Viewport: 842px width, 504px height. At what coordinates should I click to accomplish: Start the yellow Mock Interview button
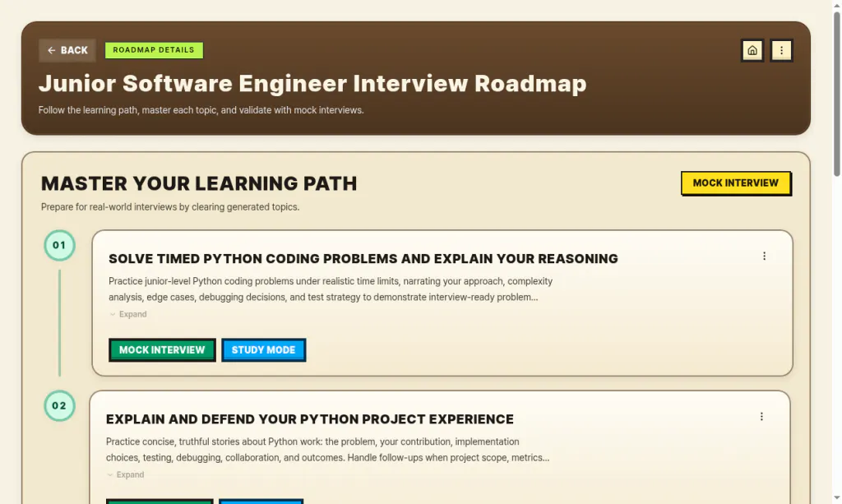736,183
